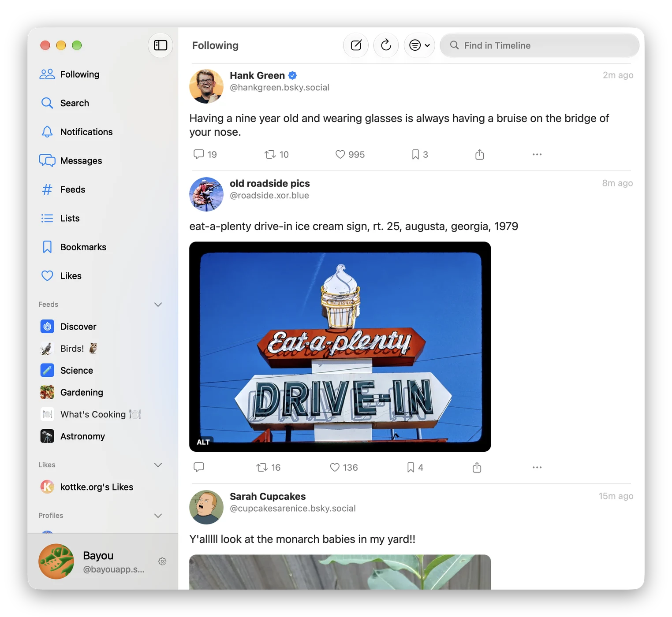The image size is (672, 617).
Task: Like the old roadside pics post
Action: (344, 468)
